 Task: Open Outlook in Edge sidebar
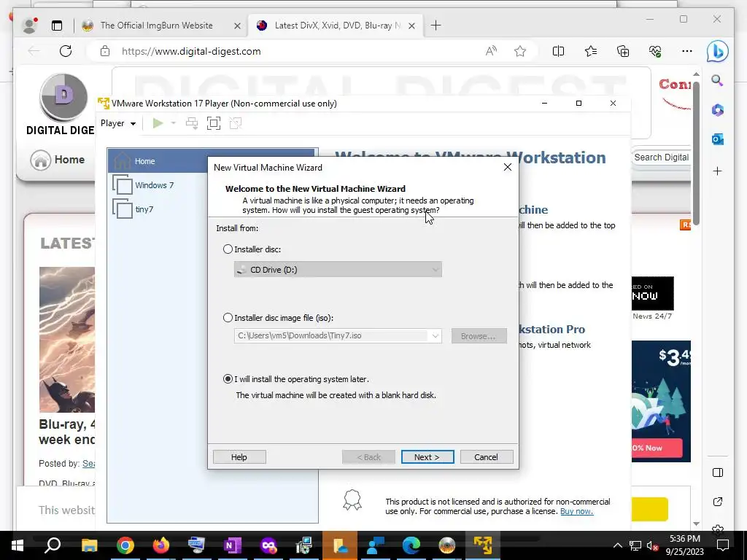click(718, 139)
